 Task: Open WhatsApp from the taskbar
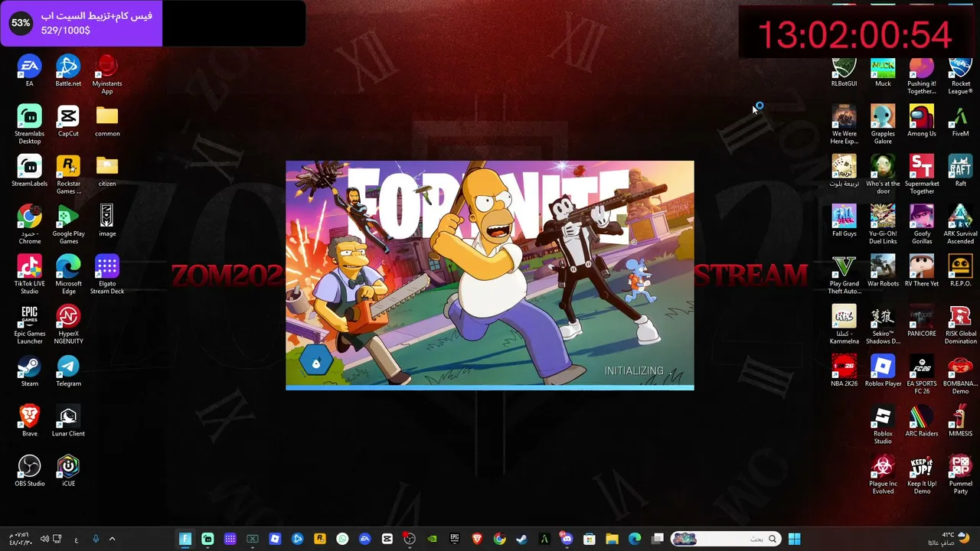(342, 539)
